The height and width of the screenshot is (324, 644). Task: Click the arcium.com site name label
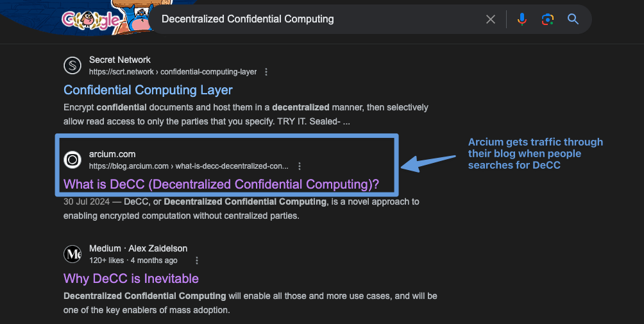(x=112, y=154)
